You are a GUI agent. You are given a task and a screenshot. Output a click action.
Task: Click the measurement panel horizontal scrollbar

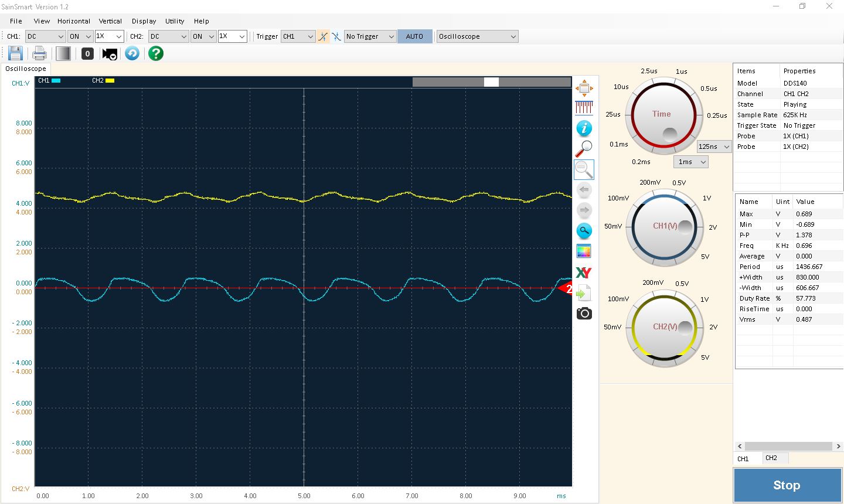tap(788, 446)
